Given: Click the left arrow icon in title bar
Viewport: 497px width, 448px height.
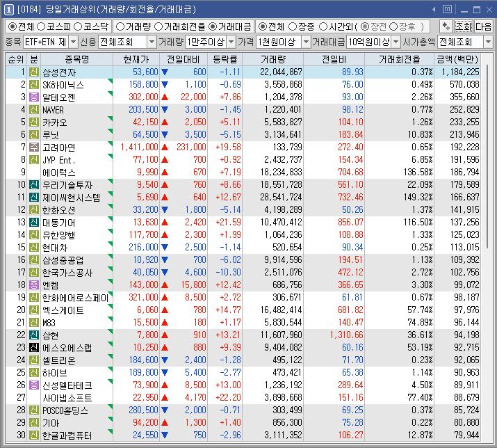Looking at the screenshot, I should (x=434, y=10).
